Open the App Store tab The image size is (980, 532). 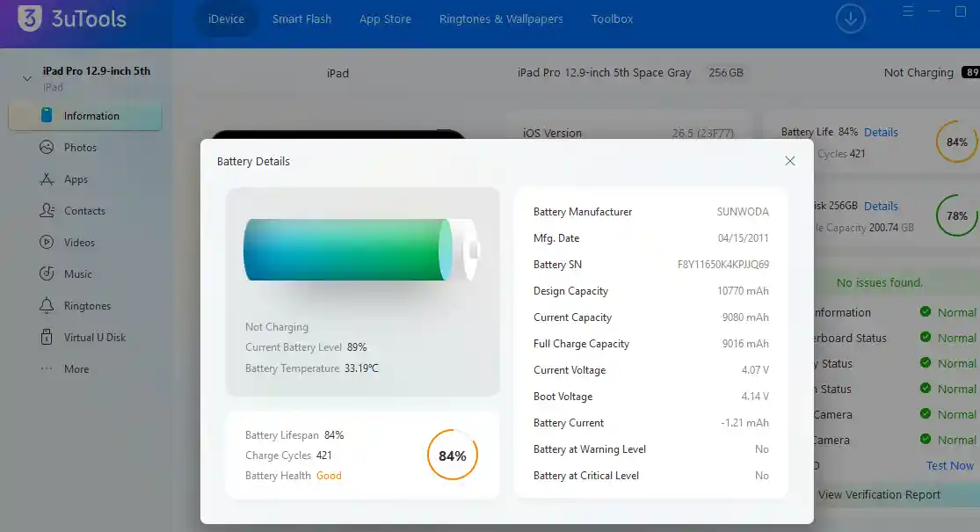point(385,18)
